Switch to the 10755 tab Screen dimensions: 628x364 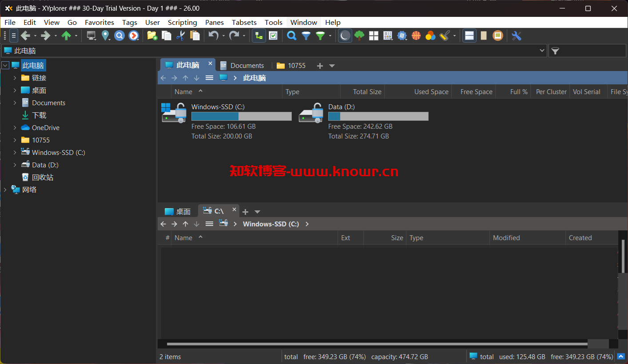click(x=291, y=65)
